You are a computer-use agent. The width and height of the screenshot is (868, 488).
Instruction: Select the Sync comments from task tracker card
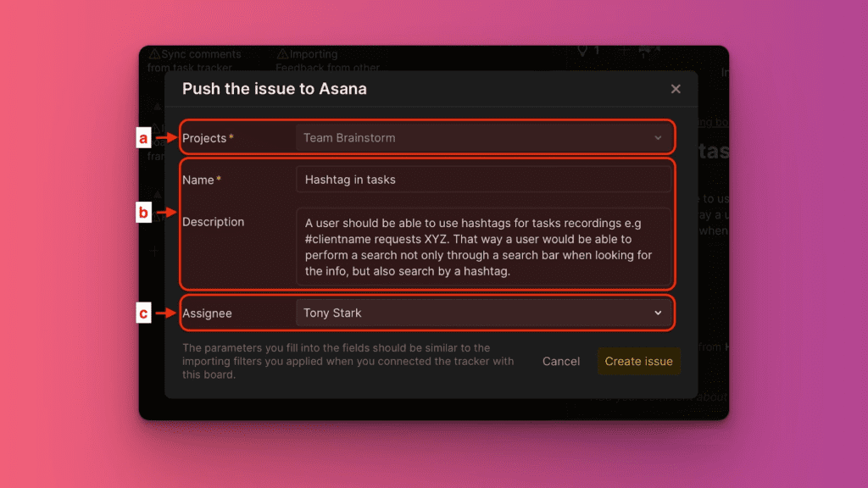195,60
